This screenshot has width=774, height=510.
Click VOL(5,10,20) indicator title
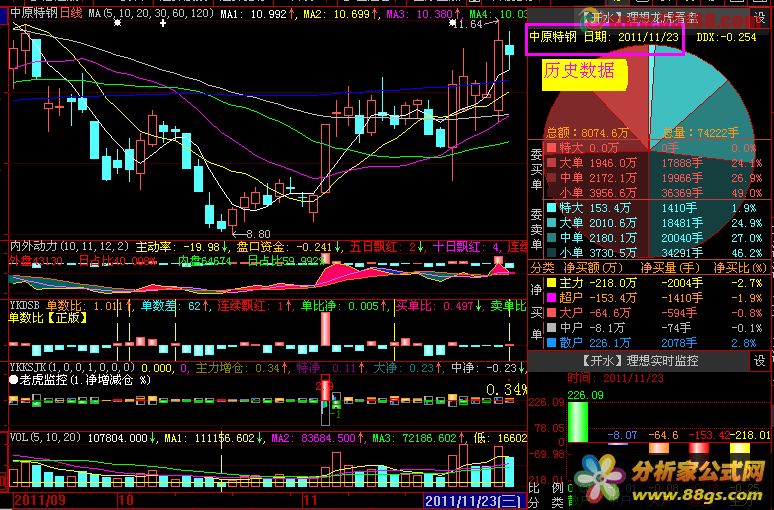coord(45,437)
